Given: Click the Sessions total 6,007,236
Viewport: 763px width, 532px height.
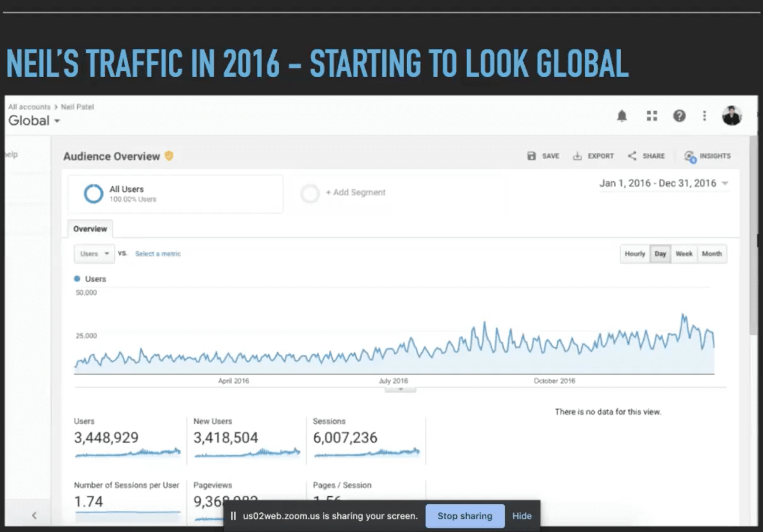Looking at the screenshot, I should [345, 438].
